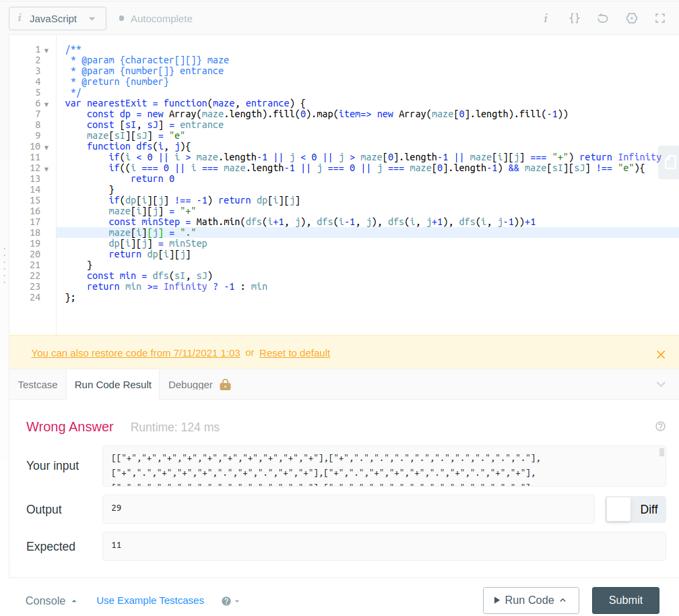Toggle the Autocomplete indicator

tap(156, 19)
